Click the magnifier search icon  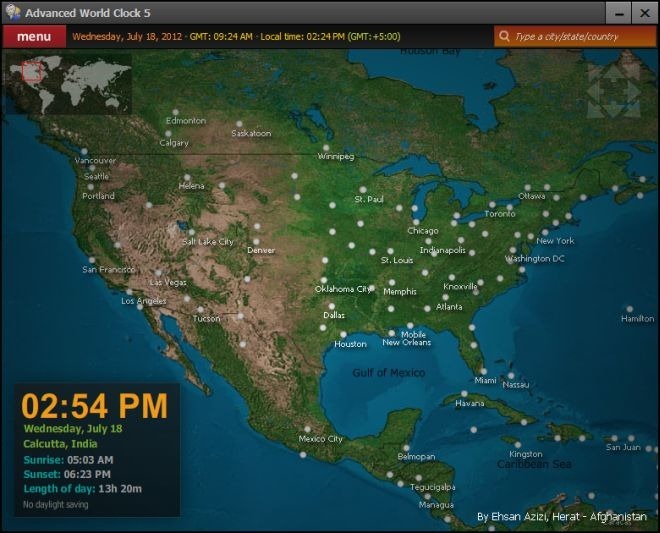click(x=504, y=36)
